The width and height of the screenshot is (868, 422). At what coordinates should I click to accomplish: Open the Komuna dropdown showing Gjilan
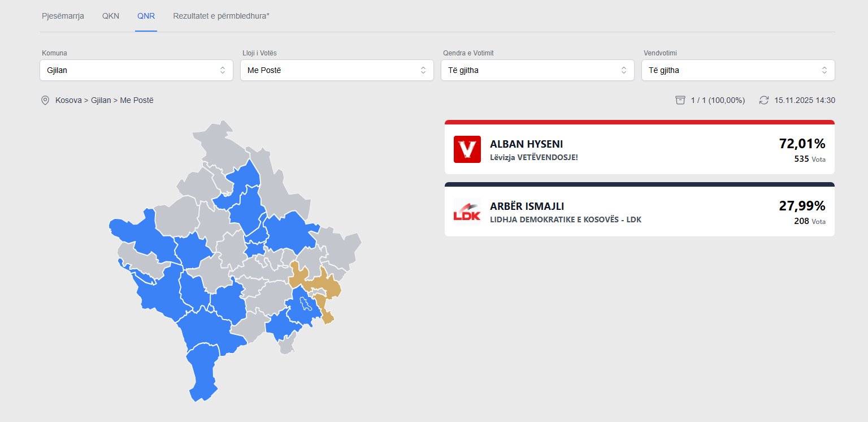[x=136, y=70]
